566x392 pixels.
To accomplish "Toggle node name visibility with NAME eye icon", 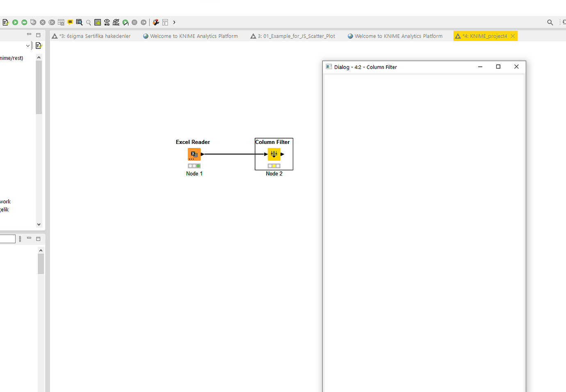I will [116, 22].
